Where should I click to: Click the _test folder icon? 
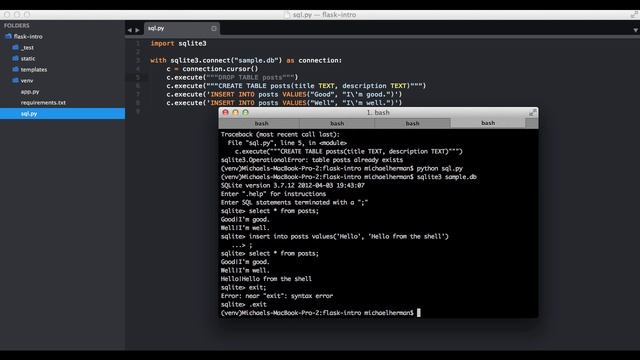coord(16,47)
